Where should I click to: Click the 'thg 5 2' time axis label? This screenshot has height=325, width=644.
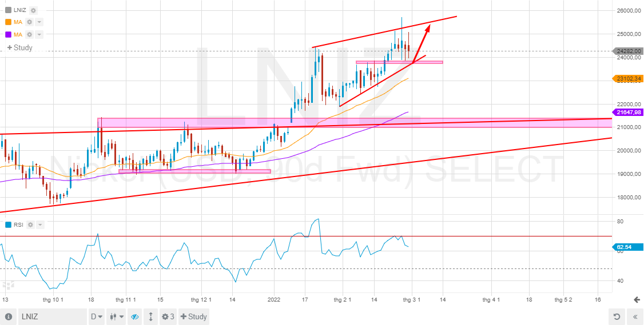pyautogui.click(x=563, y=299)
